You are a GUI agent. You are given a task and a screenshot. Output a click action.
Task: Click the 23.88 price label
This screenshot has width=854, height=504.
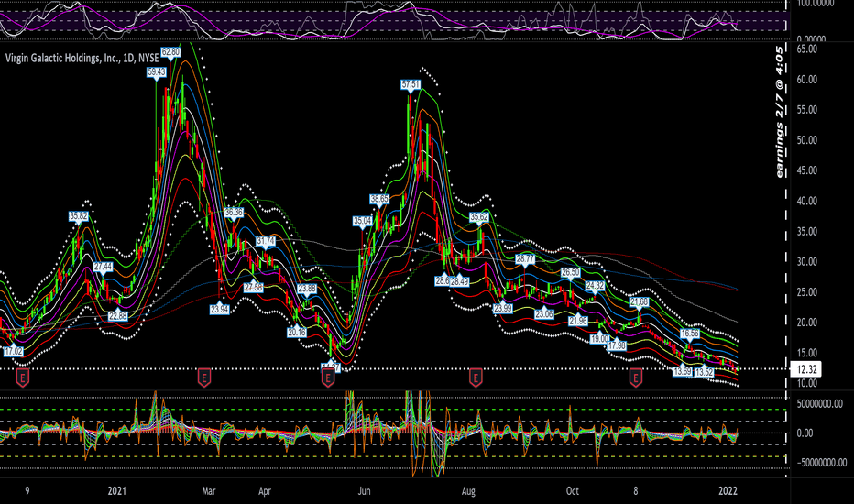tap(307, 289)
